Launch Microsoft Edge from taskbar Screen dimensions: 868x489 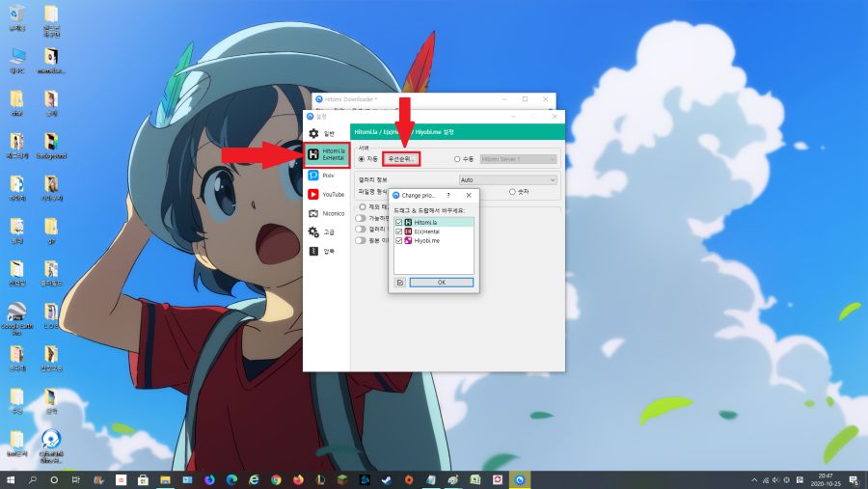[x=231, y=480]
